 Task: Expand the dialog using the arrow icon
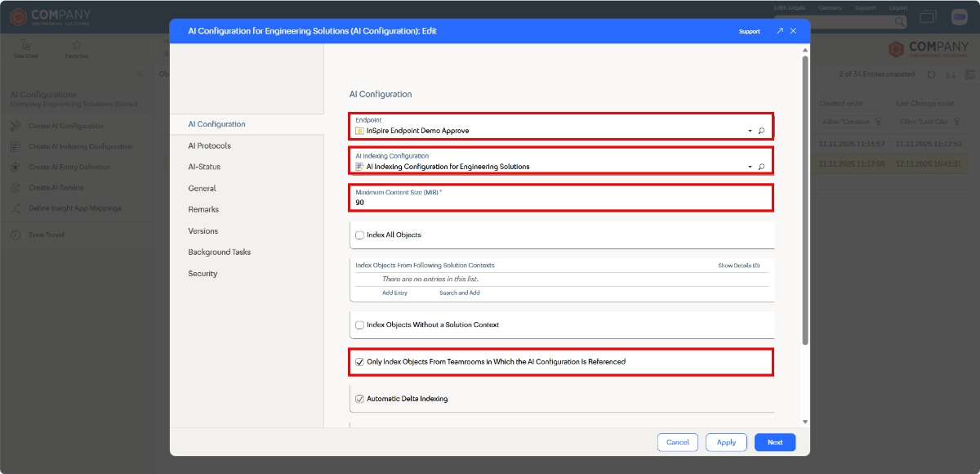point(779,31)
